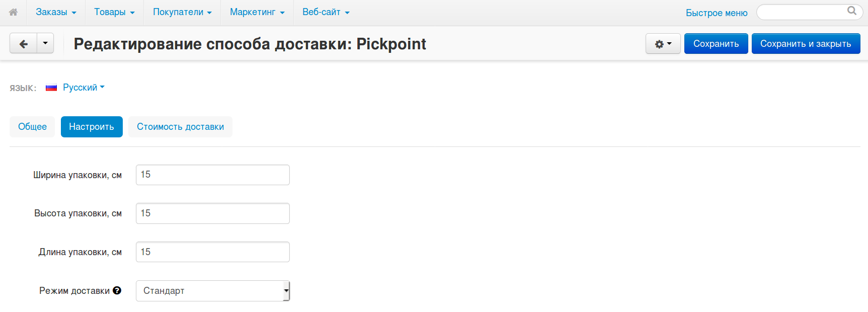Open the gear settings menu
The height and width of the screenshot is (312, 868).
(663, 44)
